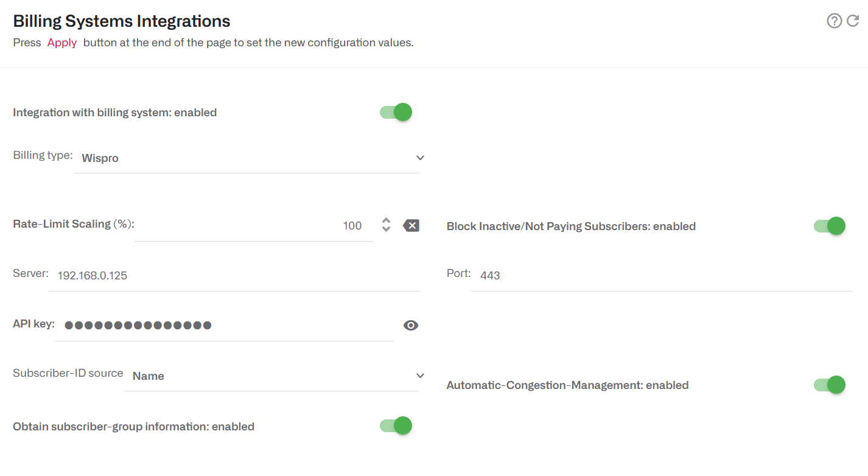
Task: Edit the Server address field
Action: coord(234,276)
